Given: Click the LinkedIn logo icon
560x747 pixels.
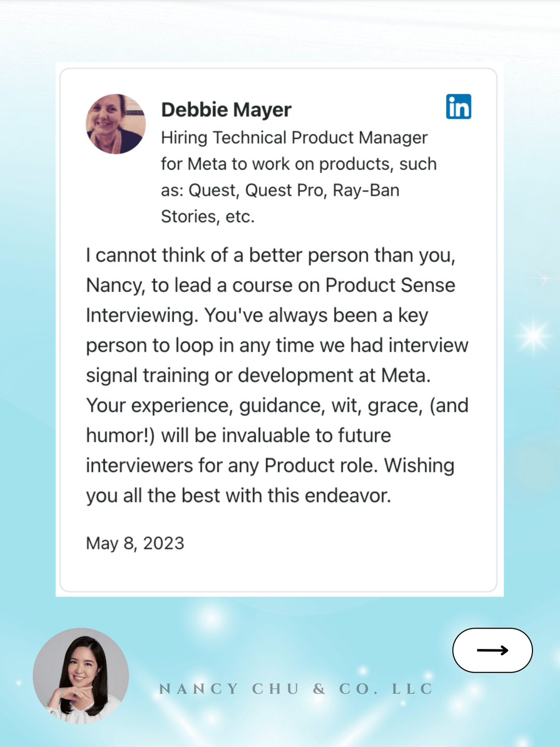Looking at the screenshot, I should pyautogui.click(x=458, y=106).
